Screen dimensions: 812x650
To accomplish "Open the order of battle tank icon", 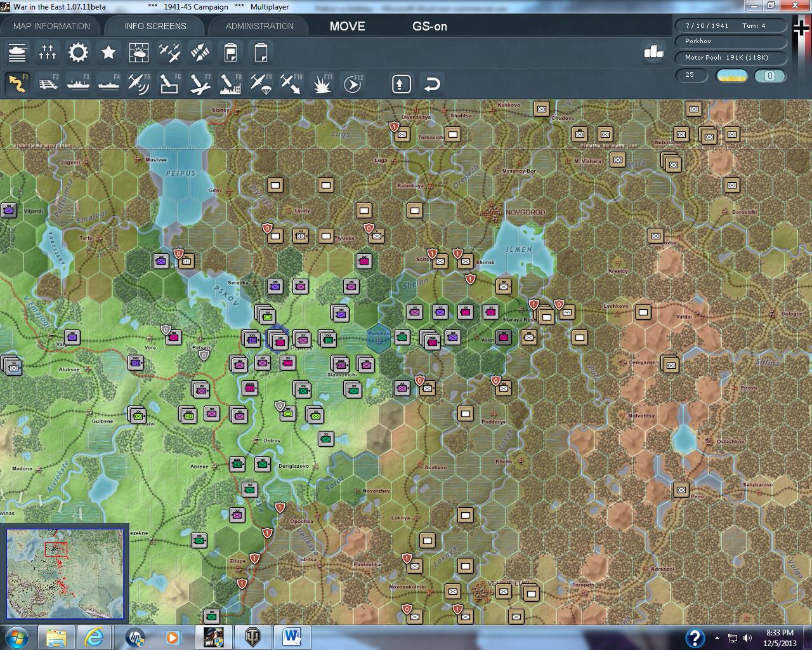I will [x=17, y=52].
